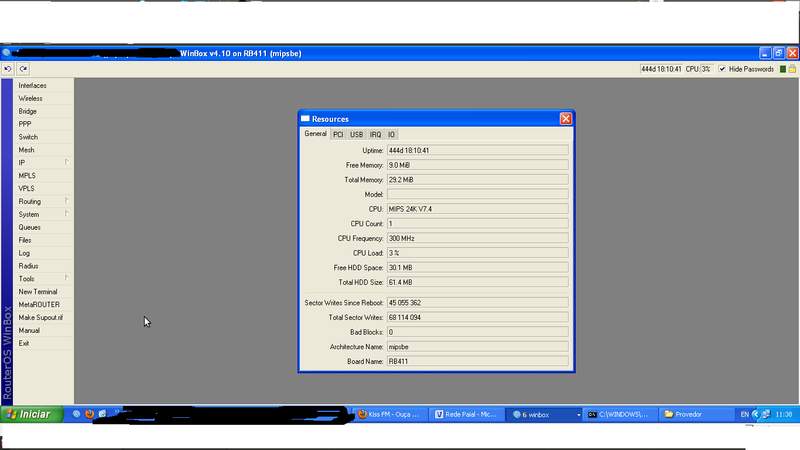This screenshot has width=800, height=450.
Task: Open the Queues menu item
Action: pyautogui.click(x=29, y=228)
